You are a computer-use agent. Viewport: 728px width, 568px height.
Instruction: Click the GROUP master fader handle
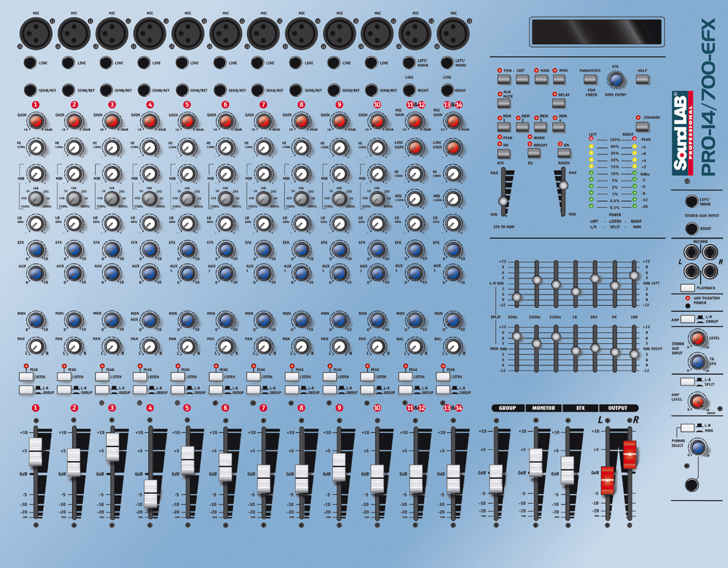click(496, 479)
